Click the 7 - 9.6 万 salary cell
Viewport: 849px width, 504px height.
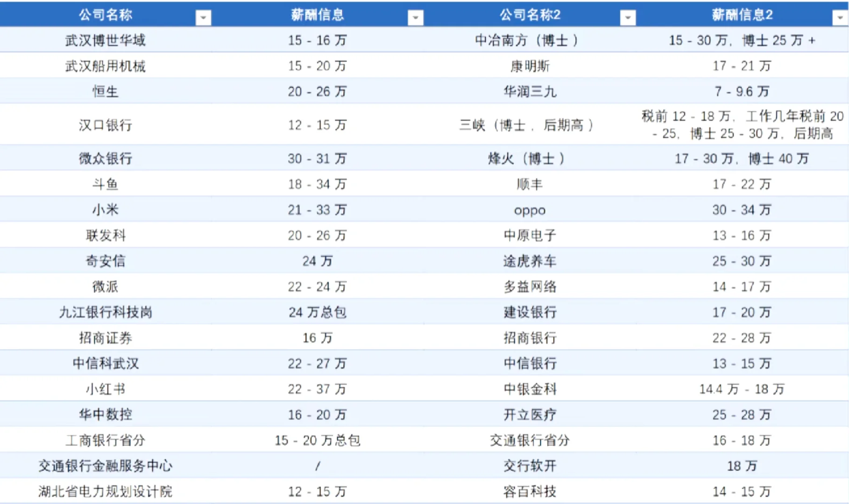pyautogui.click(x=742, y=91)
